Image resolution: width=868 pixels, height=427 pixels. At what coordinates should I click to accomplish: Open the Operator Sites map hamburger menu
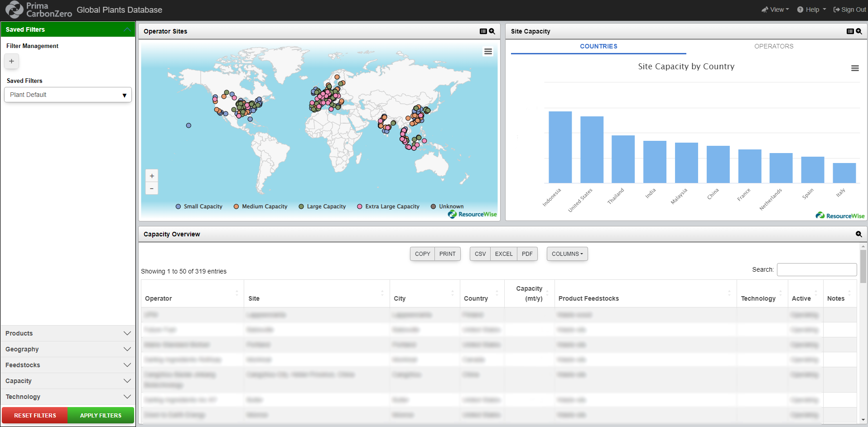click(x=488, y=52)
